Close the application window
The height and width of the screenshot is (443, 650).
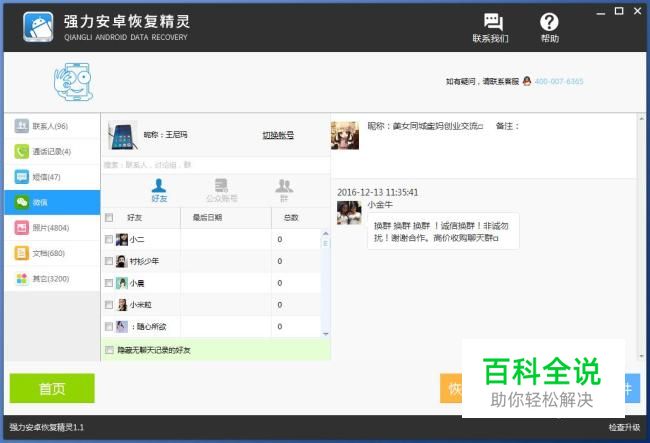638,11
